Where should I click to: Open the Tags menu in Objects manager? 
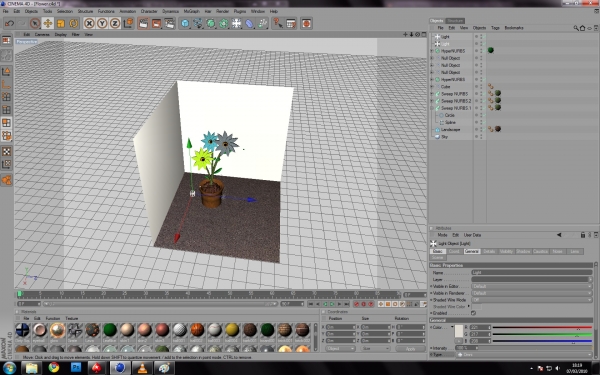pyautogui.click(x=495, y=28)
